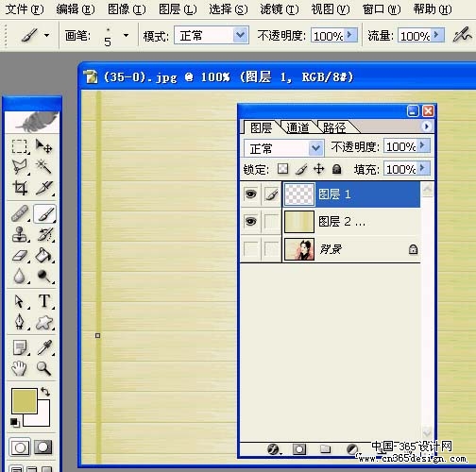476x472 pixels.
Task: Open the 滤镜(T) menu
Action: coord(280,9)
